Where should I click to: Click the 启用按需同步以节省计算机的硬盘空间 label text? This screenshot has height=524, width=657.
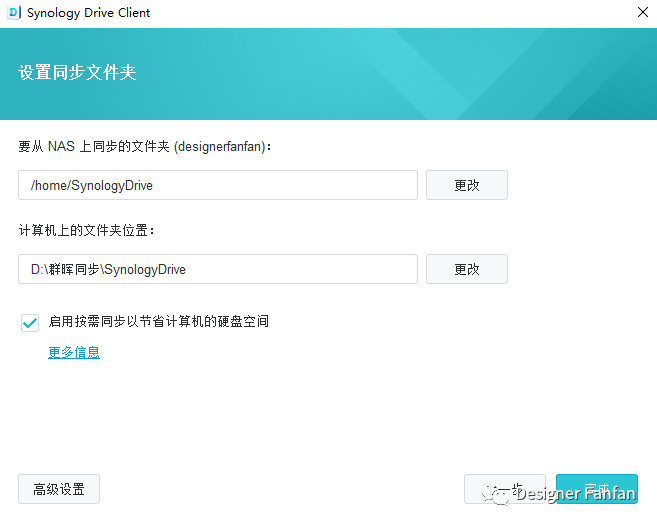159,322
